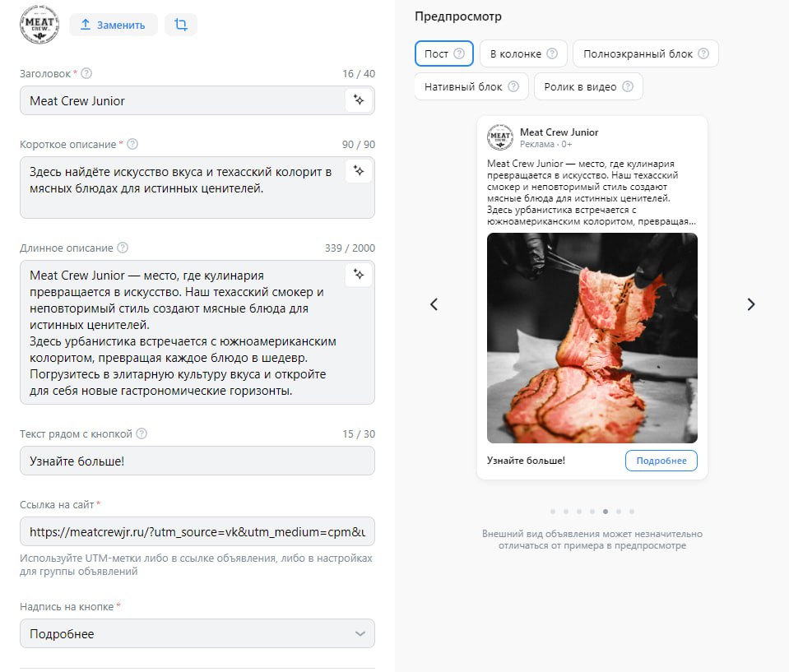Open help icon next to Длинное описание label
The width and height of the screenshot is (789, 672).
coord(123,248)
